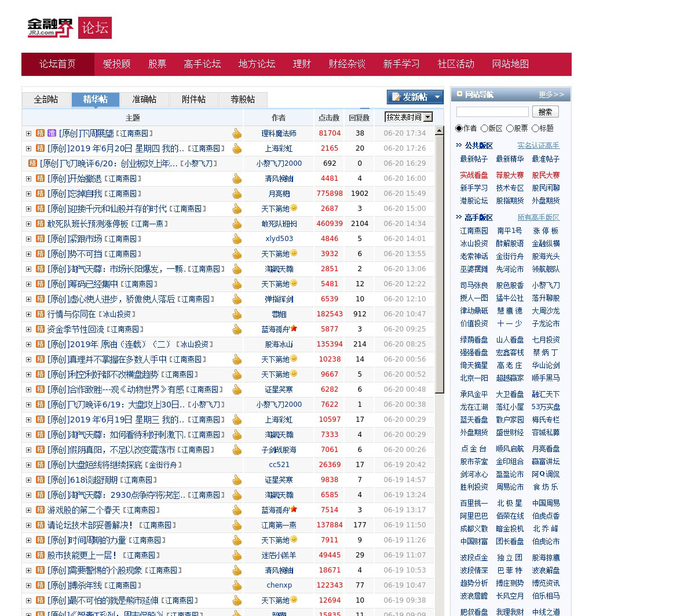This screenshot has height=616, width=695.
Task: Click thumbs-up icon on 游戏股的第二个春天 post
Action: [237, 510]
